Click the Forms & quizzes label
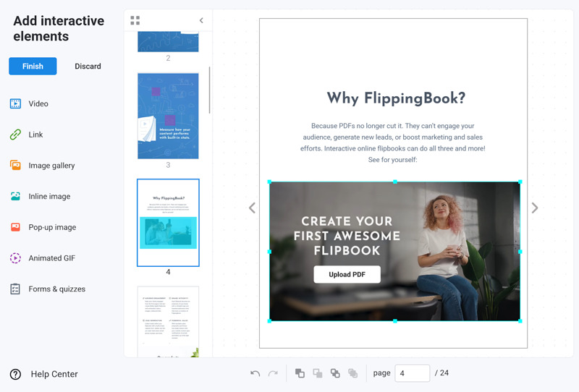The image size is (579, 392). pos(57,289)
